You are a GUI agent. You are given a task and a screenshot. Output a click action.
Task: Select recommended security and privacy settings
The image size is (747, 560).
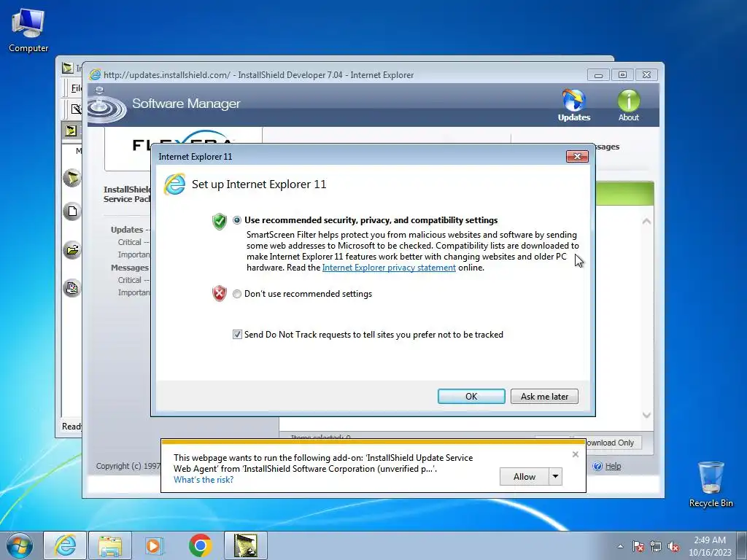point(237,220)
